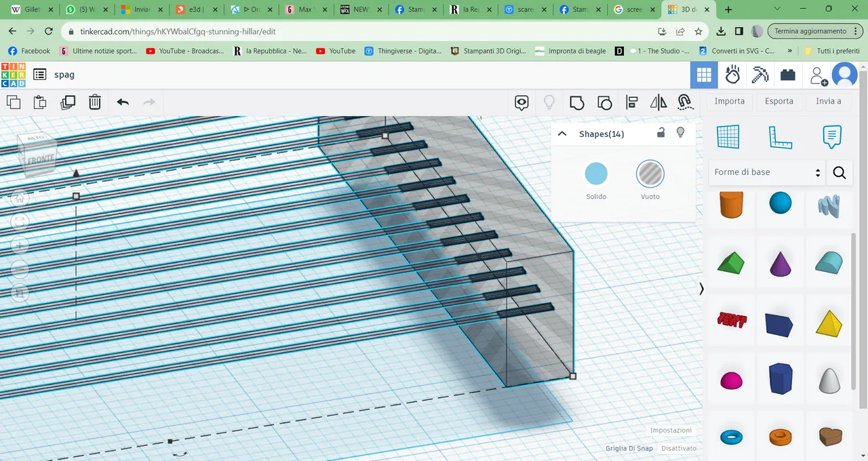Flip the selected shape
Image resolution: width=868 pixels, height=461 pixels.
658,102
